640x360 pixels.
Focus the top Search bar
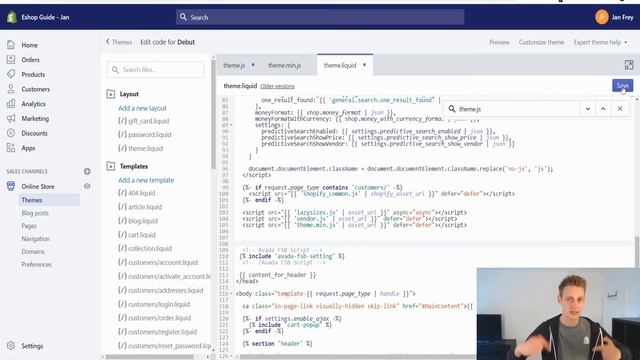click(x=320, y=17)
